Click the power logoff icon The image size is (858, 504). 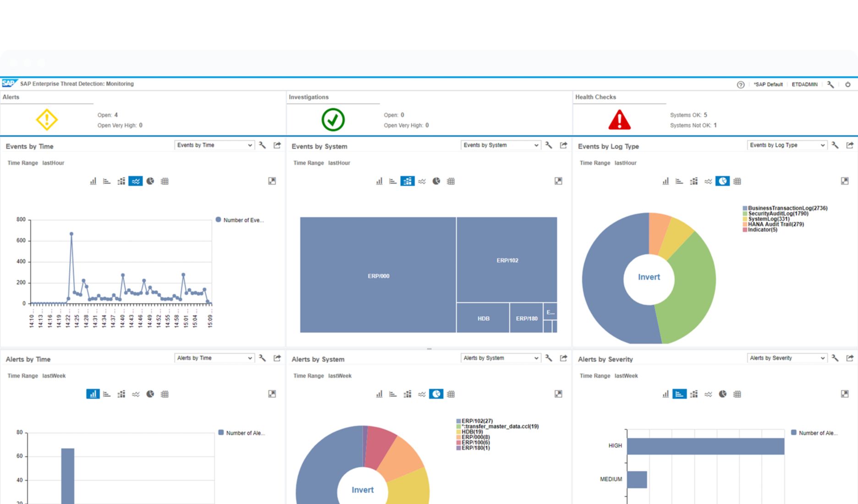(x=847, y=85)
